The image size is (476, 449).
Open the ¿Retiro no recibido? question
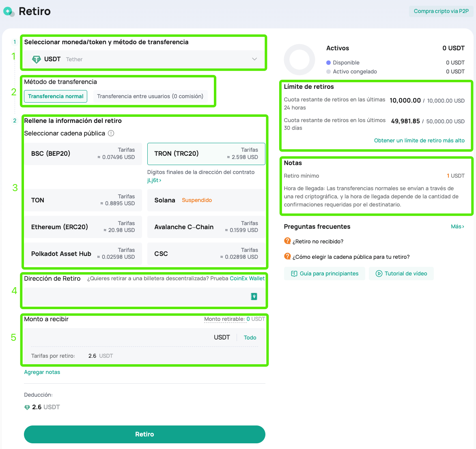(x=318, y=241)
